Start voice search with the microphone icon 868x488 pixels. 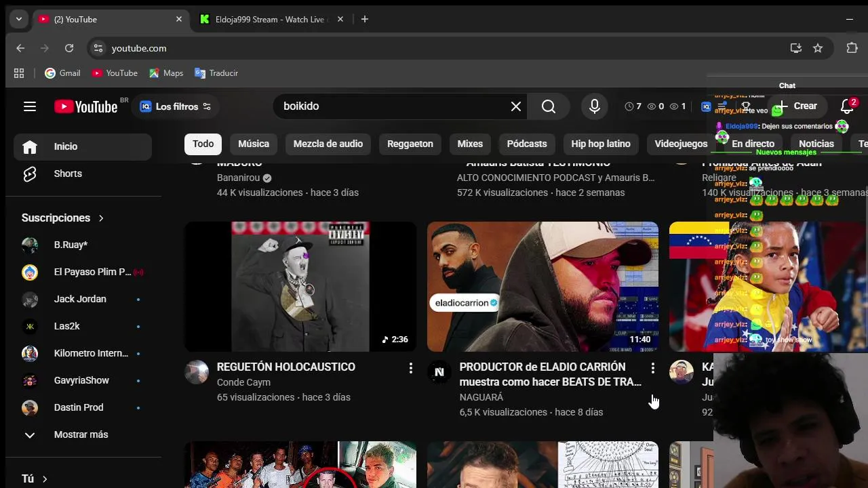pyautogui.click(x=595, y=106)
